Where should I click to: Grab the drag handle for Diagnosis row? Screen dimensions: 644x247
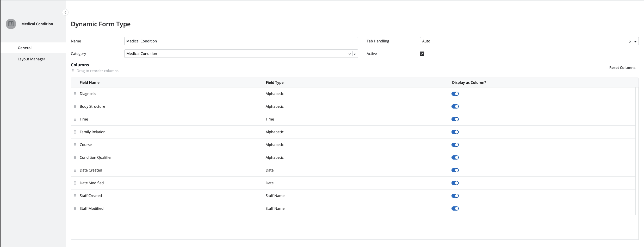click(75, 94)
